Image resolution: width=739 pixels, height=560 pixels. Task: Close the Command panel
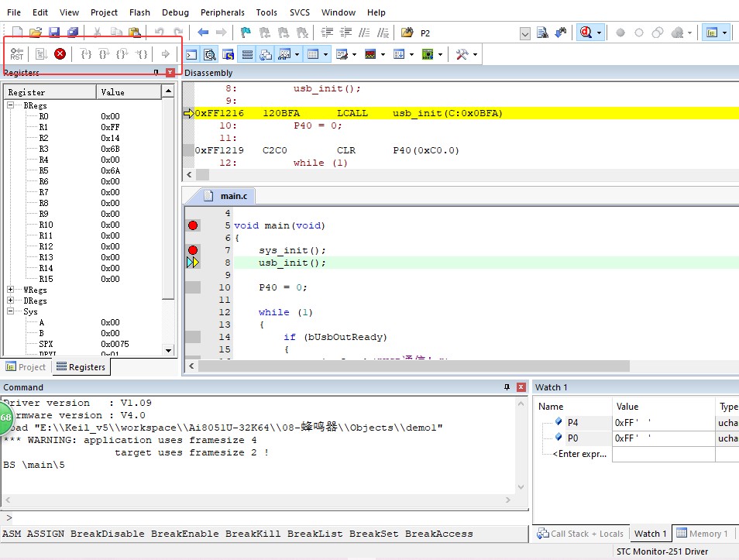[x=521, y=387]
